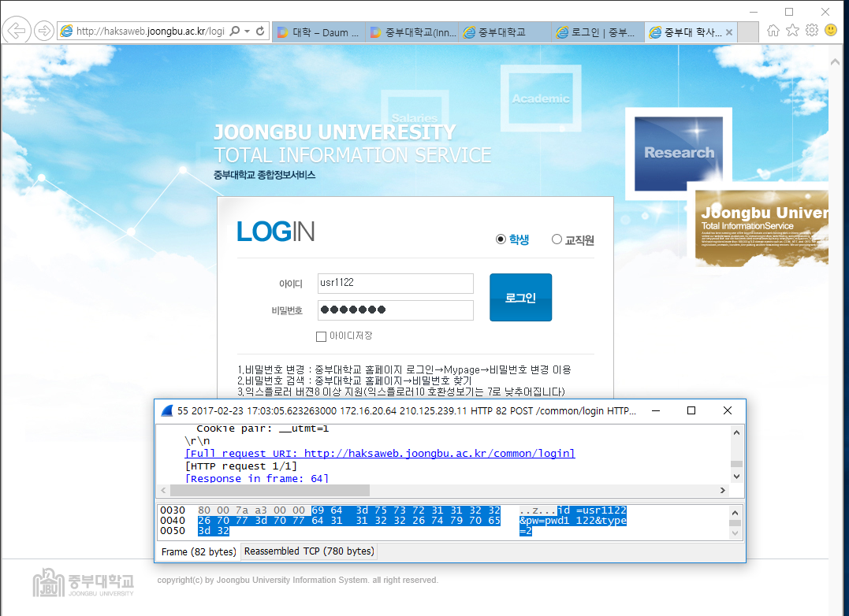The width and height of the screenshot is (849, 616).
Task: Click the browser Home icon
Action: [x=773, y=30]
